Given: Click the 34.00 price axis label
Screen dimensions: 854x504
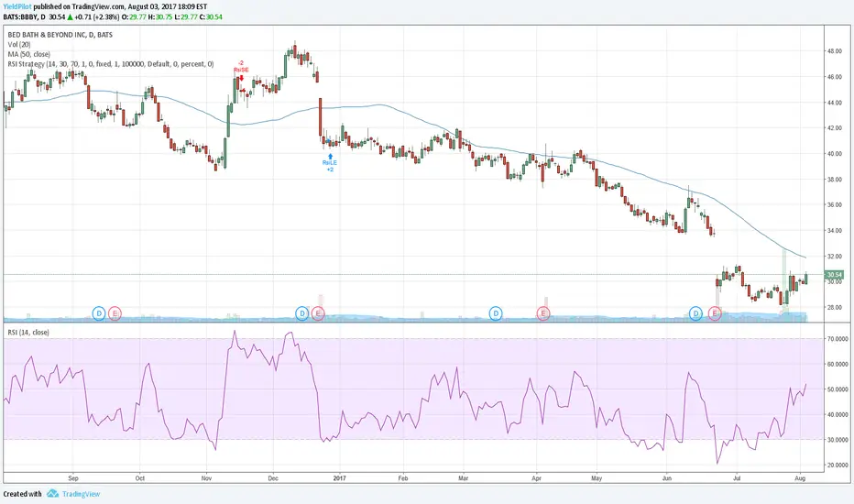Looking at the screenshot, I should tap(835, 231).
